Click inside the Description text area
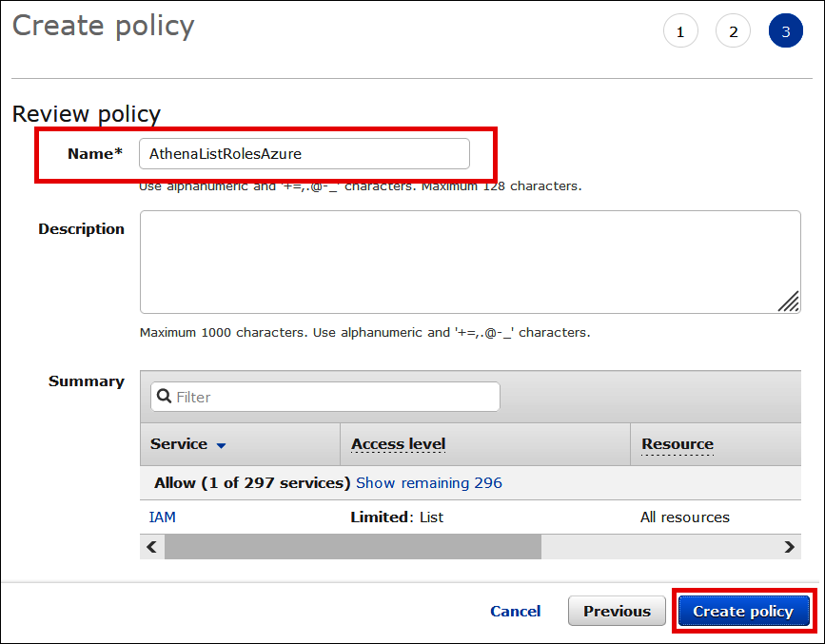The width and height of the screenshot is (825, 644). point(470,262)
